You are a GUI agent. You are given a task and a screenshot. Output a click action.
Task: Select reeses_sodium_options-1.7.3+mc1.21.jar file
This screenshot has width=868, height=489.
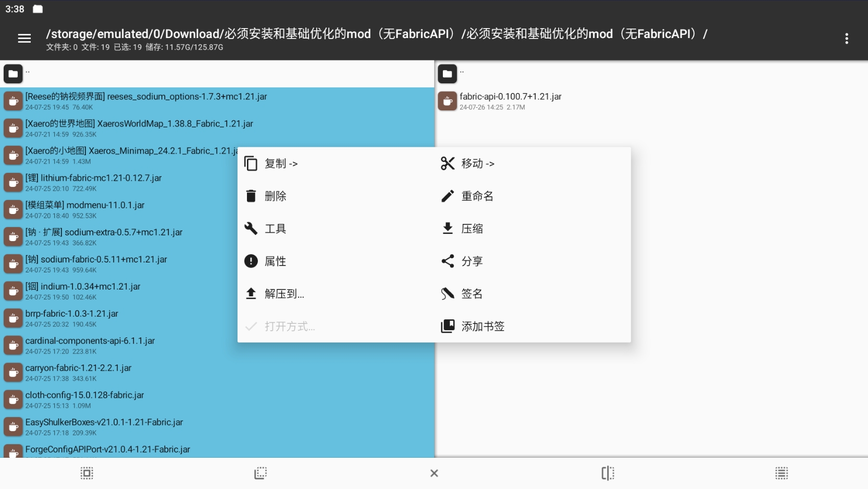click(x=217, y=101)
